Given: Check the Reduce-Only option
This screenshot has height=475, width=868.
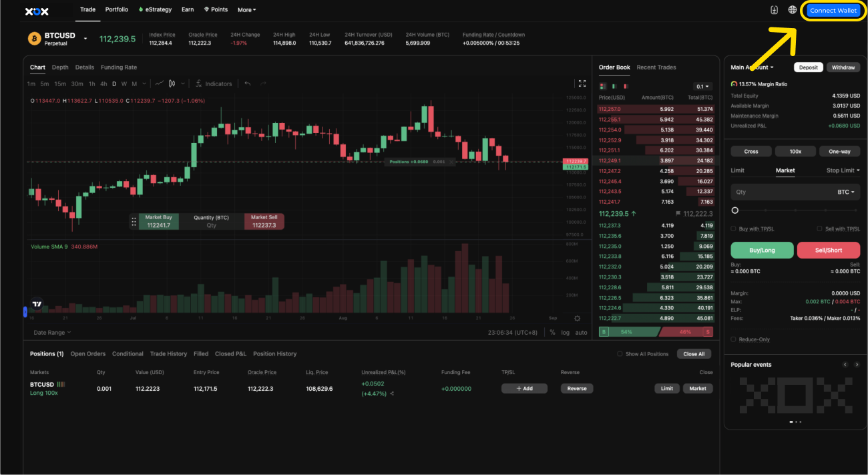Looking at the screenshot, I should point(734,339).
